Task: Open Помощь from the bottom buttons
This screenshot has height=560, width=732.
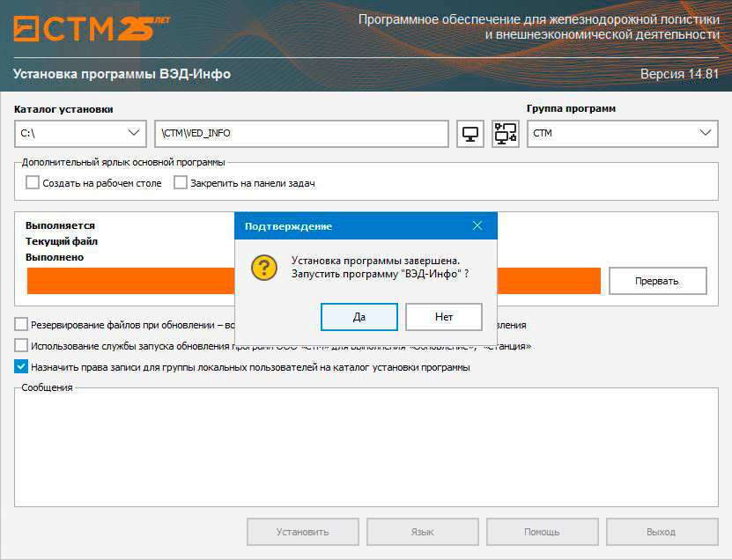Action: tap(542, 532)
